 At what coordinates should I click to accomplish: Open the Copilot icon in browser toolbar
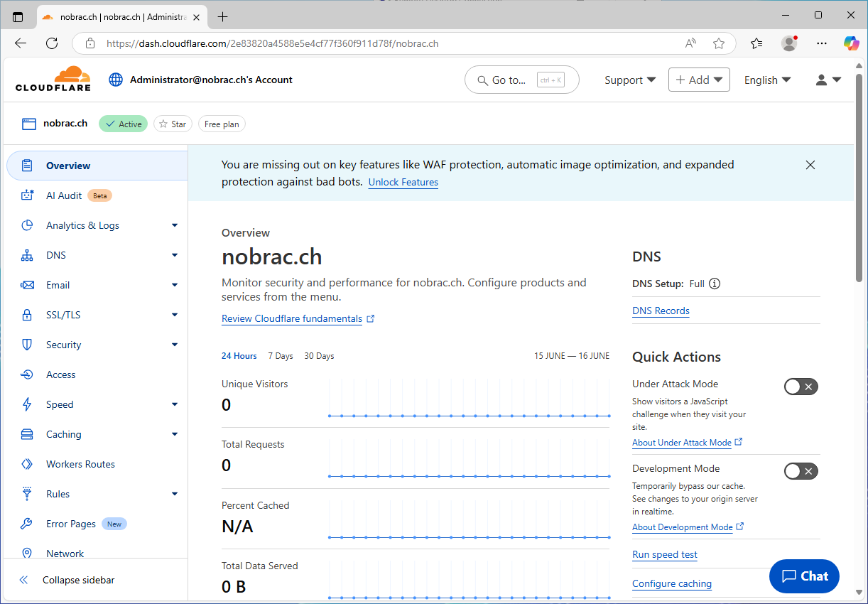click(x=851, y=43)
